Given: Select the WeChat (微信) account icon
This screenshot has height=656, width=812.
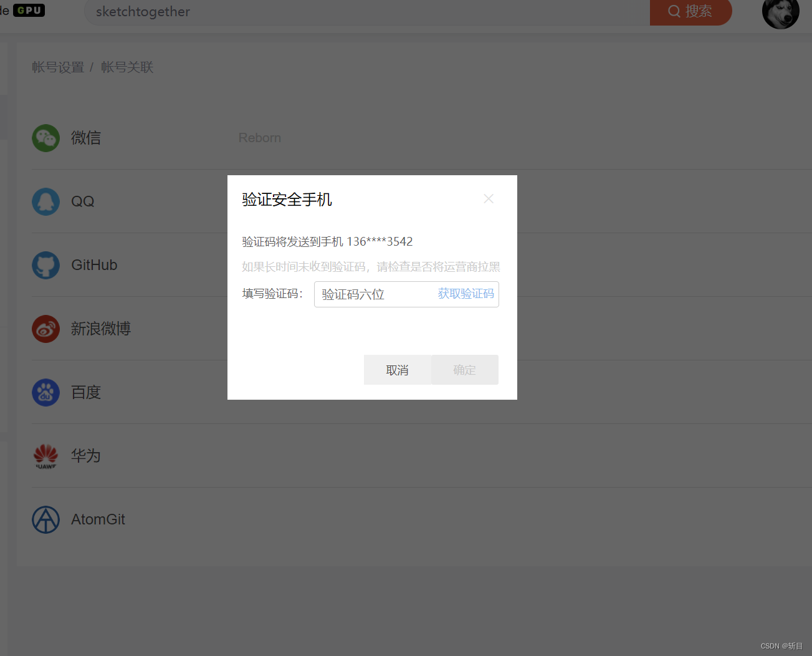Looking at the screenshot, I should (x=45, y=138).
